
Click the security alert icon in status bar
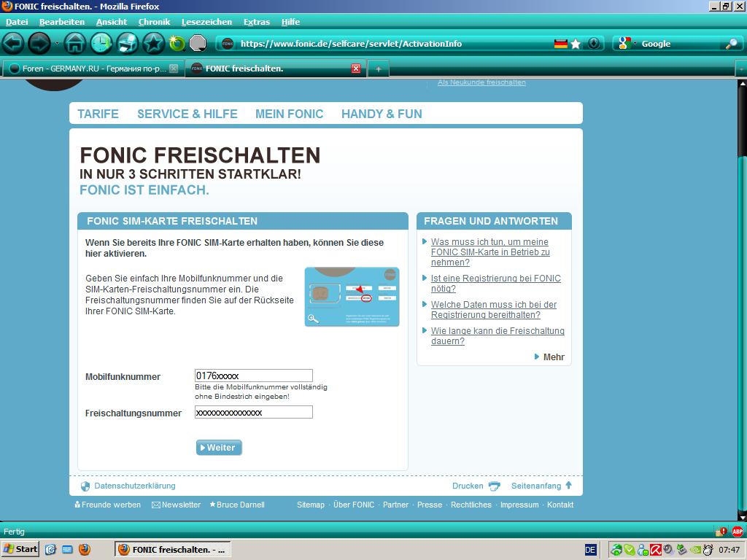[x=721, y=532]
